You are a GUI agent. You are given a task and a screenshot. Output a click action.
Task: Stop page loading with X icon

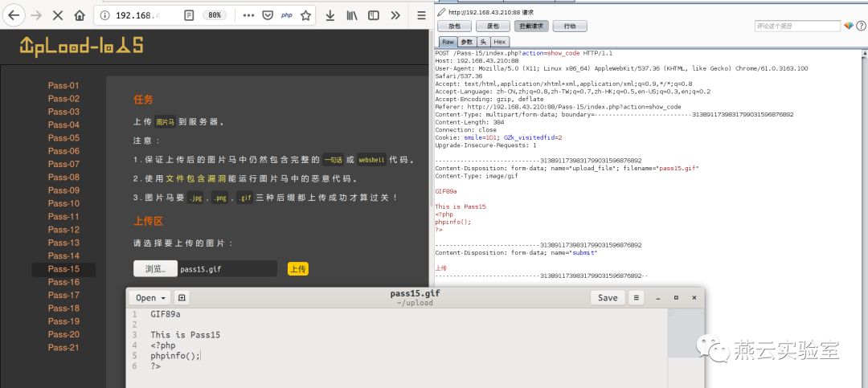point(58,15)
